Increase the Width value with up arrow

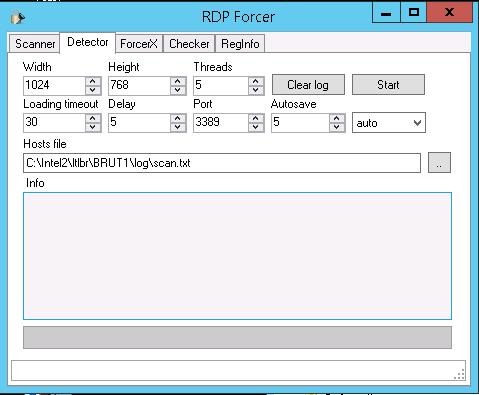click(93, 81)
